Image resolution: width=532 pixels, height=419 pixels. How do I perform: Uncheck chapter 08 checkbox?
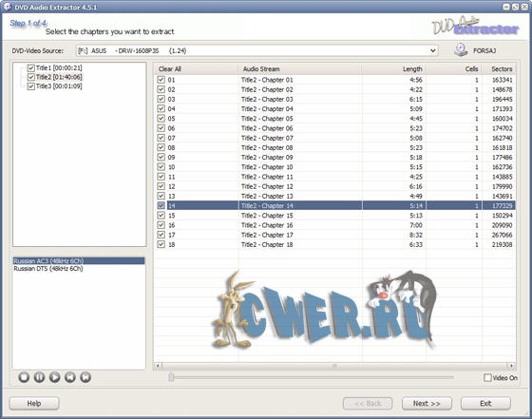(161, 148)
